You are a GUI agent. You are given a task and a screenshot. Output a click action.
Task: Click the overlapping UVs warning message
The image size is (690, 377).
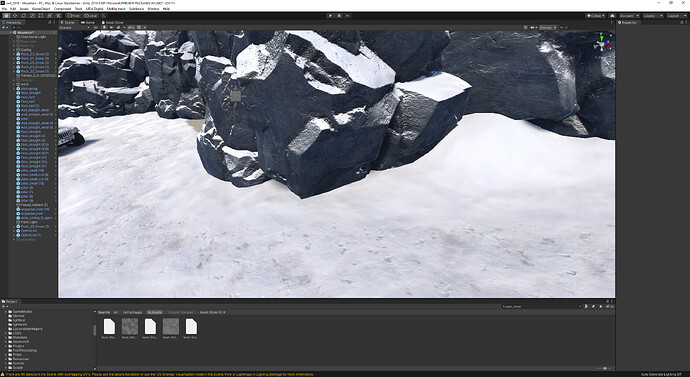pyautogui.click(x=158, y=374)
